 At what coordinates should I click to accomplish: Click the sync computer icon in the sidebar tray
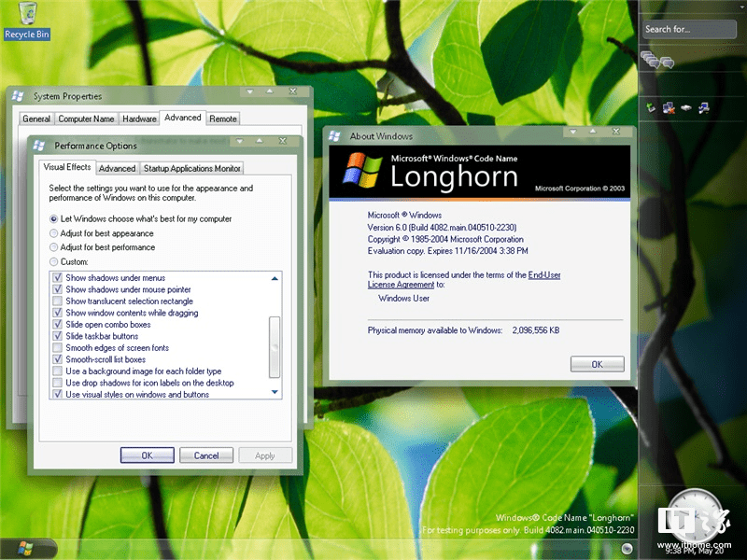pyautogui.click(x=702, y=108)
